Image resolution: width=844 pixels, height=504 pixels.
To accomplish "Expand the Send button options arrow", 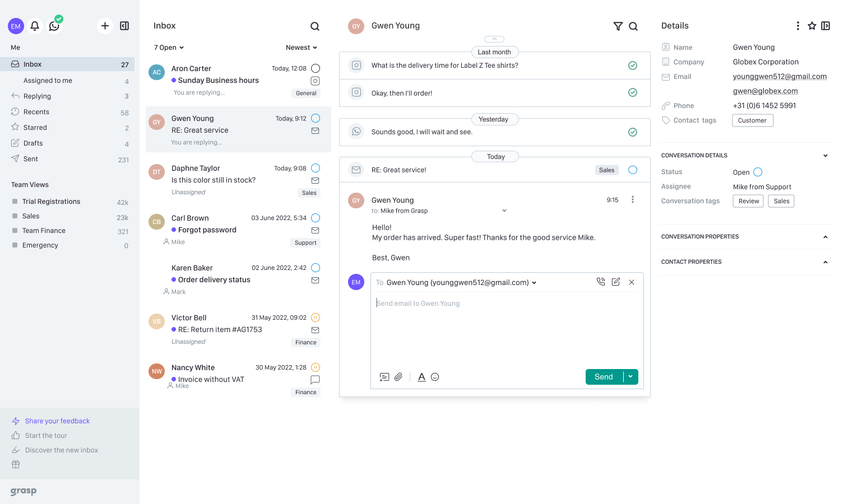I will click(630, 377).
